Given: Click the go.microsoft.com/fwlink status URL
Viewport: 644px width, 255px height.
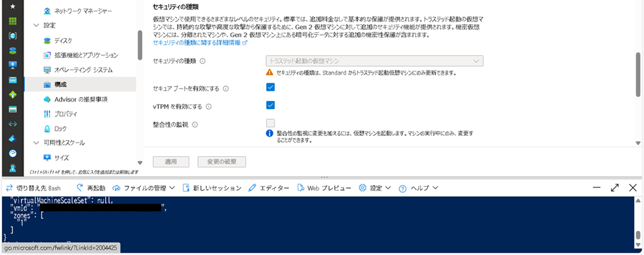Looking at the screenshot, I should pyautogui.click(x=61, y=248).
